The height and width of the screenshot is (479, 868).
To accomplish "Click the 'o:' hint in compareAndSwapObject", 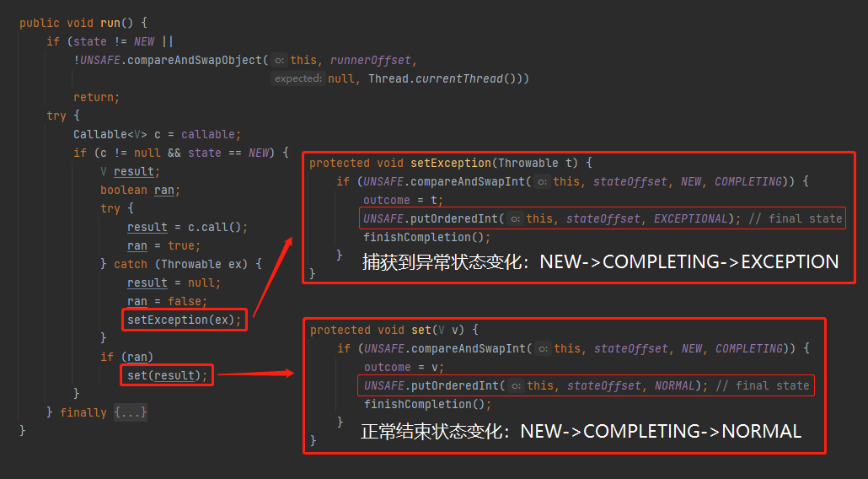I will (280, 61).
